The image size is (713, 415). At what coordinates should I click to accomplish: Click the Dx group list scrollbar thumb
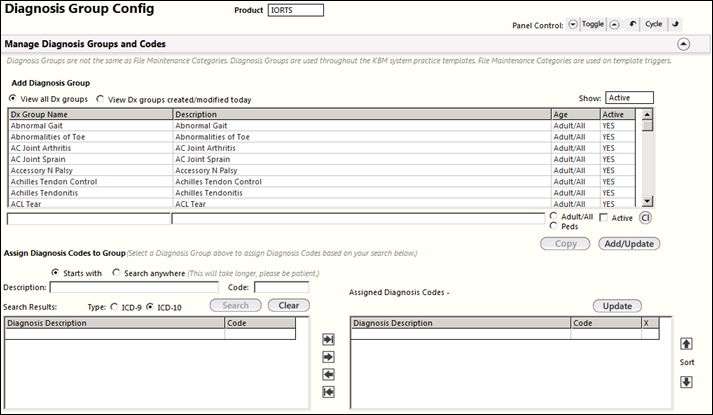click(648, 125)
